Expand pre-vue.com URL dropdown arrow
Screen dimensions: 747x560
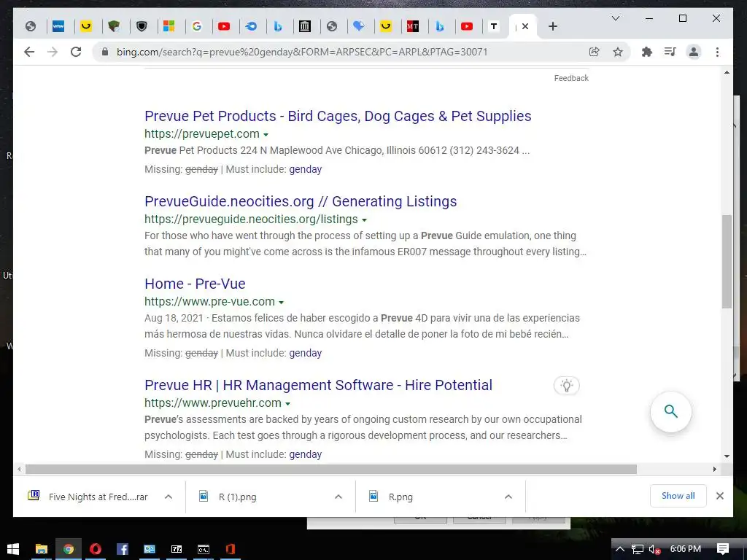click(x=281, y=303)
